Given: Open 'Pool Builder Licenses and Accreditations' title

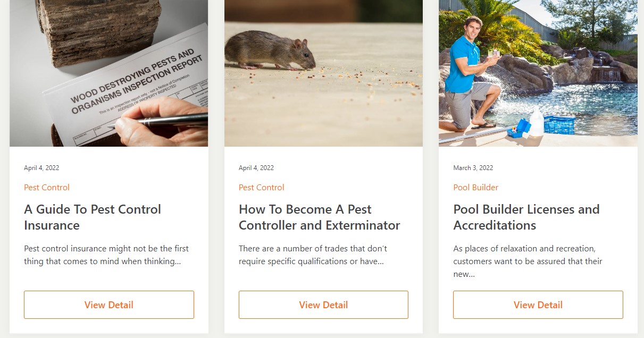Looking at the screenshot, I should [526, 217].
